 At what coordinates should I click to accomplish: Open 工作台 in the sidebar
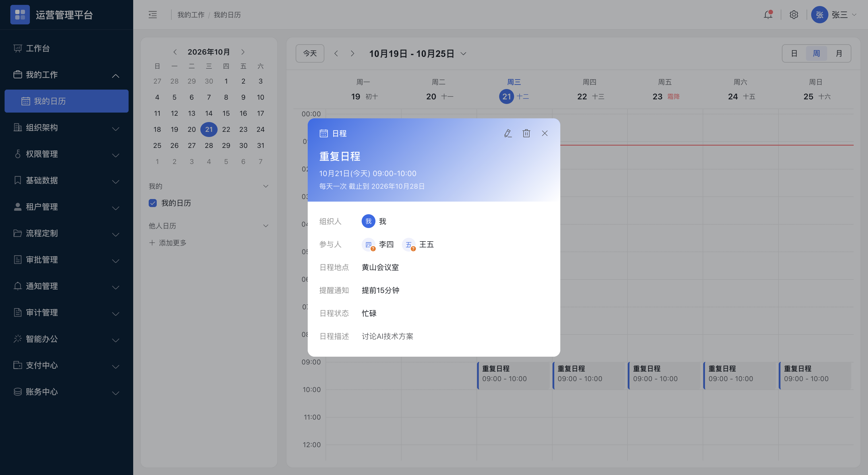67,49
